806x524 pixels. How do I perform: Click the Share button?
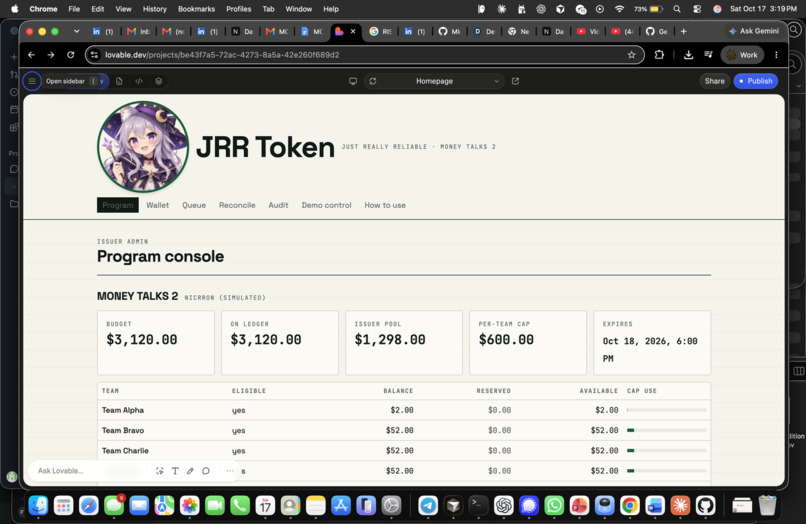point(715,81)
